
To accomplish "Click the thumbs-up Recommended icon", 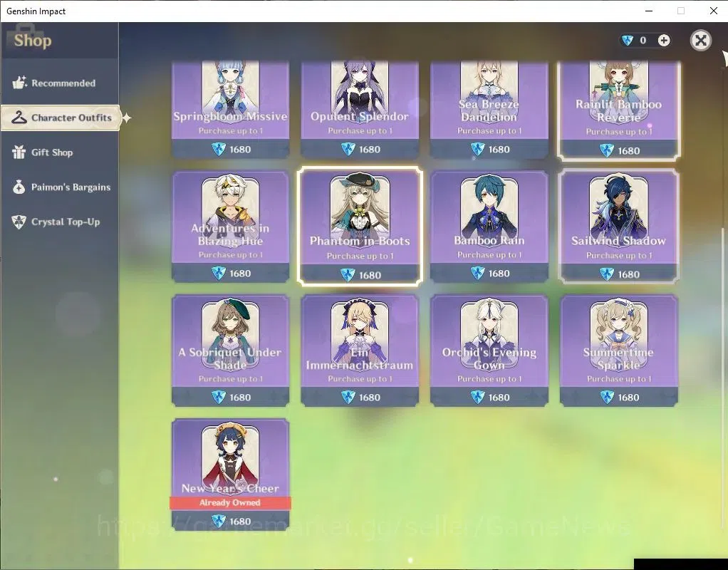I will [19, 83].
